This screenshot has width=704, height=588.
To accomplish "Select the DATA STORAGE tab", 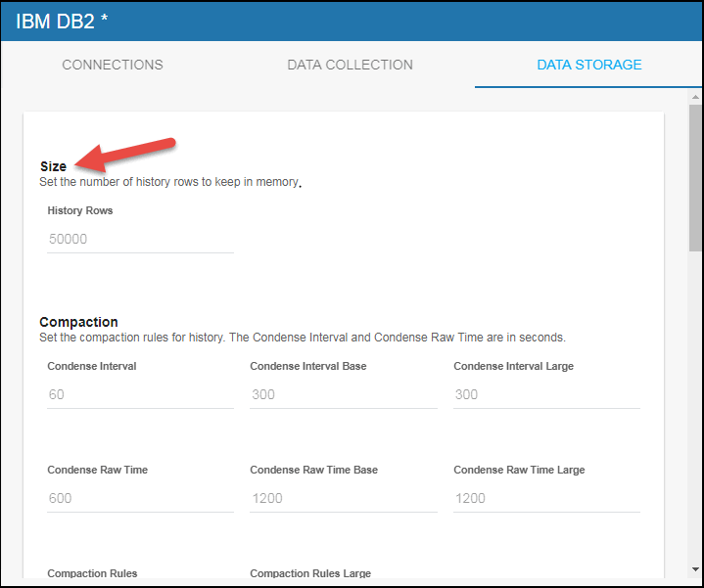I will (x=588, y=65).
